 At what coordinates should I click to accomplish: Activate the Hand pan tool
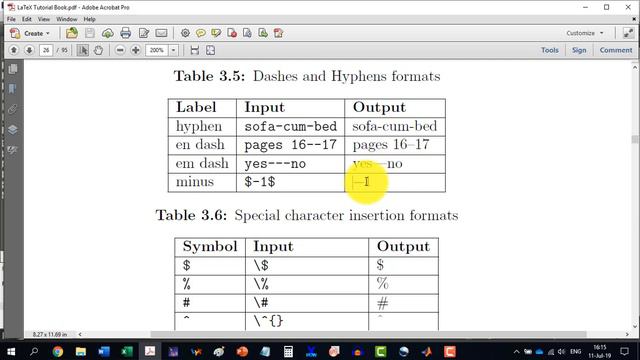[98, 50]
